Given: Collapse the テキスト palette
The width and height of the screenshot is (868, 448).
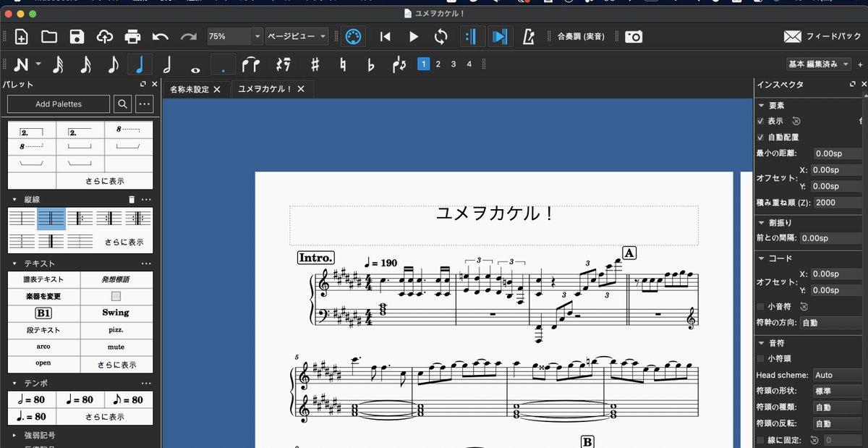Looking at the screenshot, I should pos(14,263).
